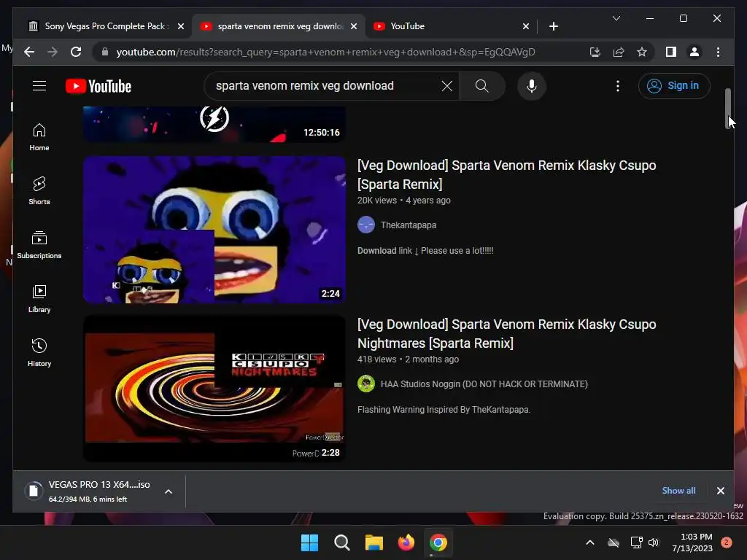
Task: Visit the HAA Studios Noggin channel
Action: pos(484,384)
